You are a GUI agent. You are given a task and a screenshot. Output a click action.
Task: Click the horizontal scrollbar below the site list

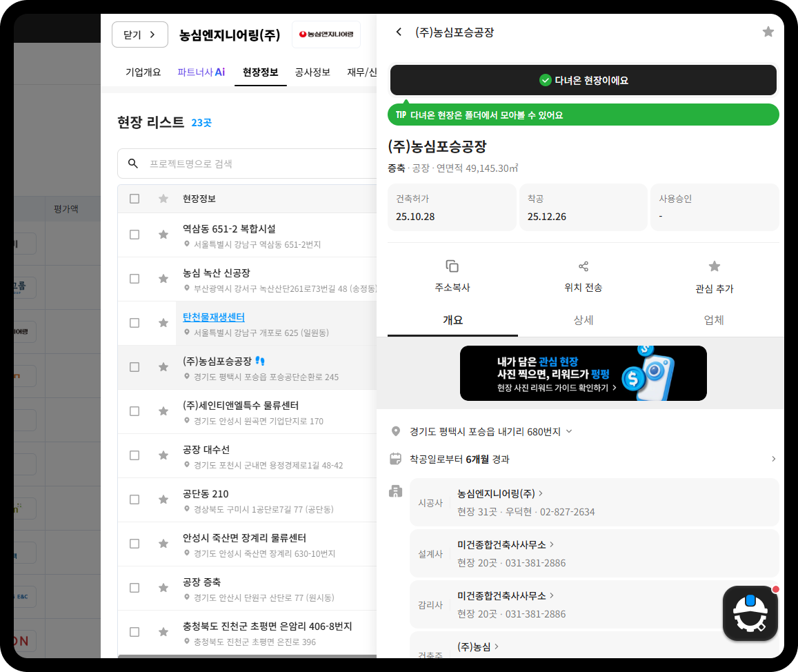248,656
